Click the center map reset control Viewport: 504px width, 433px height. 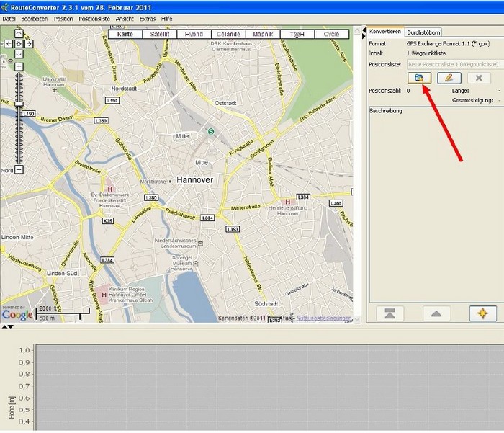(19, 44)
